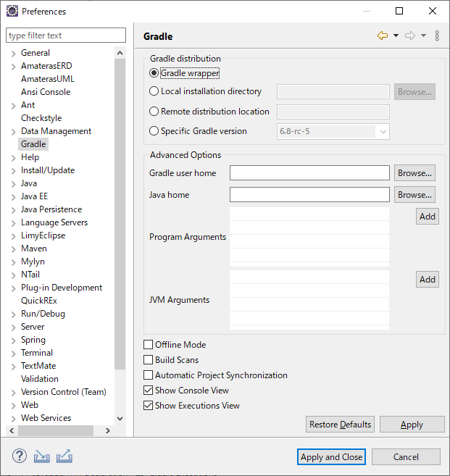
Task: Expand the Version Control (Team) node
Action: point(13,393)
